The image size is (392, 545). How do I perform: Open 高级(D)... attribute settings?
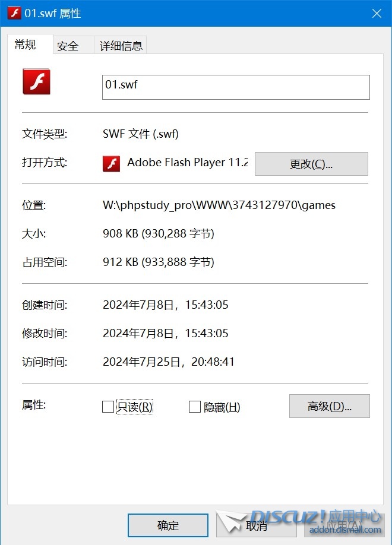tap(329, 406)
